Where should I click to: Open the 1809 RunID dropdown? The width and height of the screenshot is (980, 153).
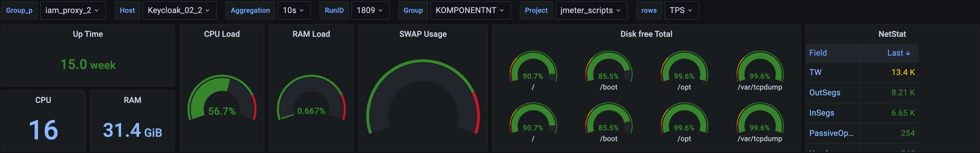coord(370,10)
